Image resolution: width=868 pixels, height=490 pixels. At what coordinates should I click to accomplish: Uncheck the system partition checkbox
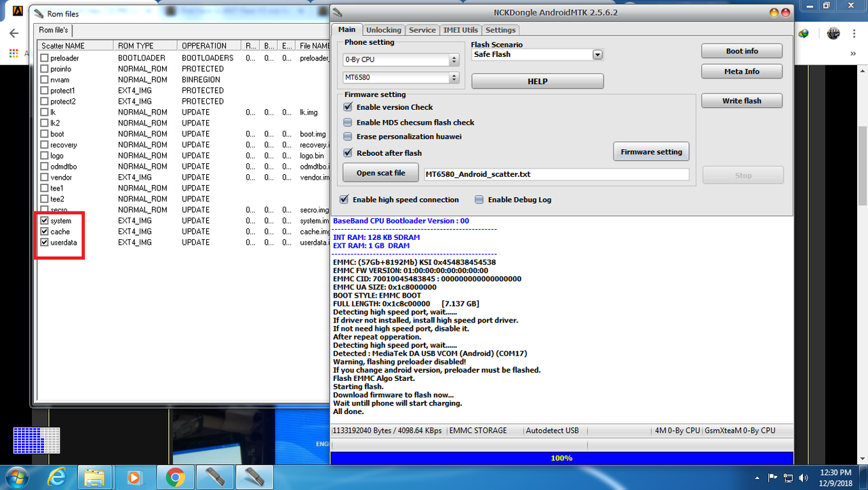(x=45, y=221)
